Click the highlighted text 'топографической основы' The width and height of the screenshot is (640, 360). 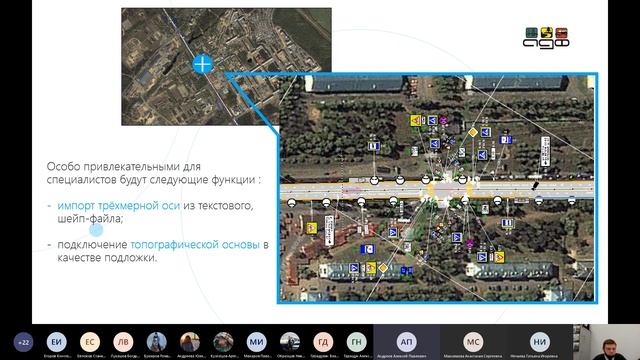[195, 244]
